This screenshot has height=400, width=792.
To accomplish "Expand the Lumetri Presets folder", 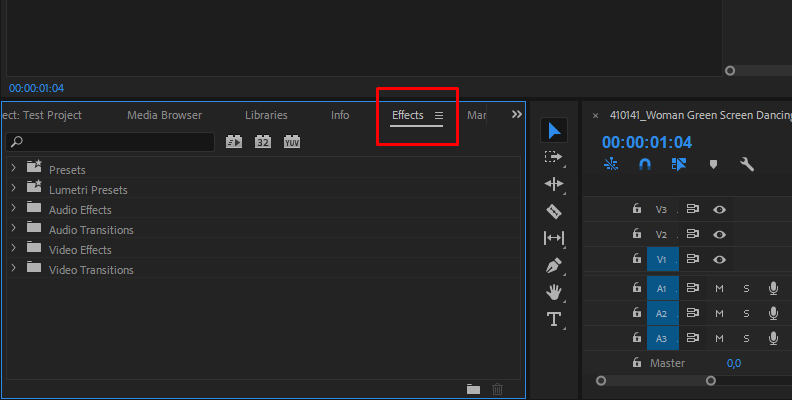I will [14, 189].
